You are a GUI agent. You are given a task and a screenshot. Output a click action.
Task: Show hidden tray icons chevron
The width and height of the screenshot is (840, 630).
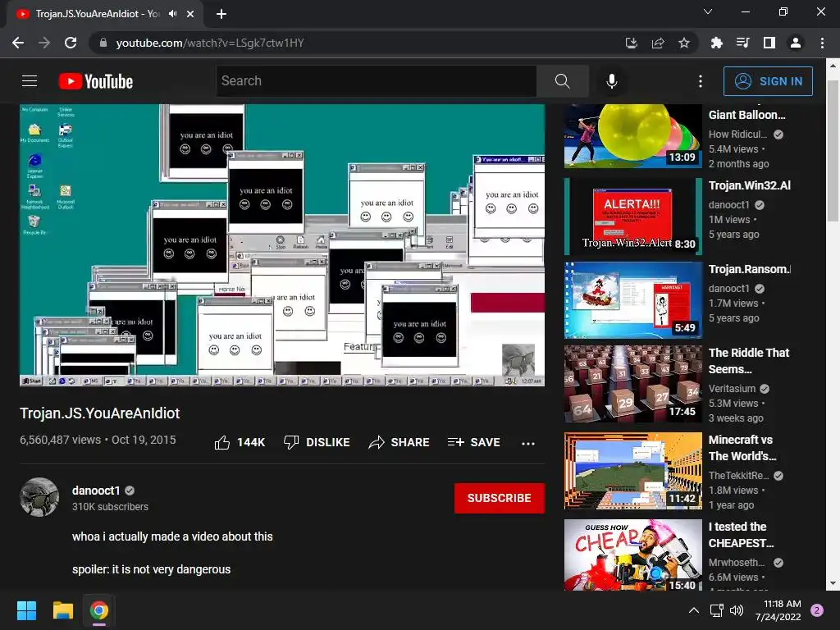click(694, 610)
